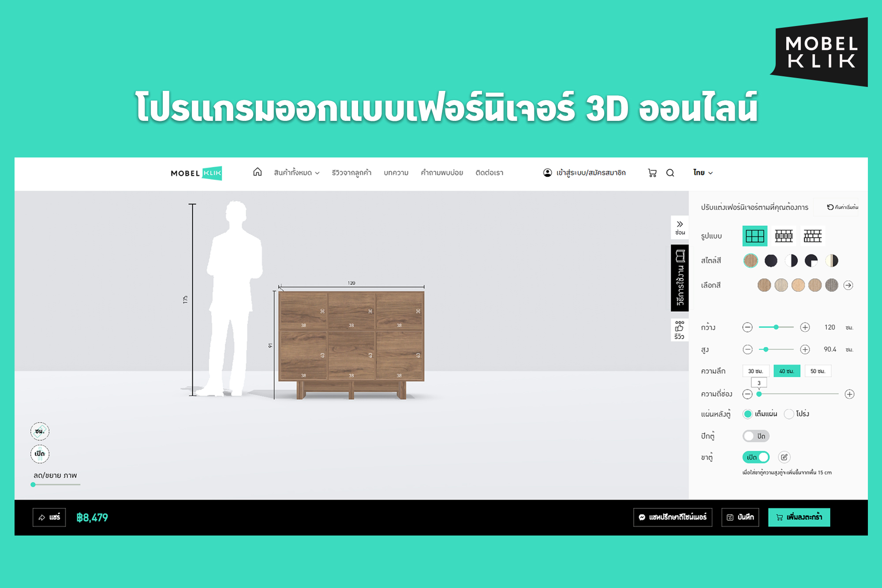Select half white half black style
This screenshot has height=588, width=882.
pyautogui.click(x=791, y=261)
